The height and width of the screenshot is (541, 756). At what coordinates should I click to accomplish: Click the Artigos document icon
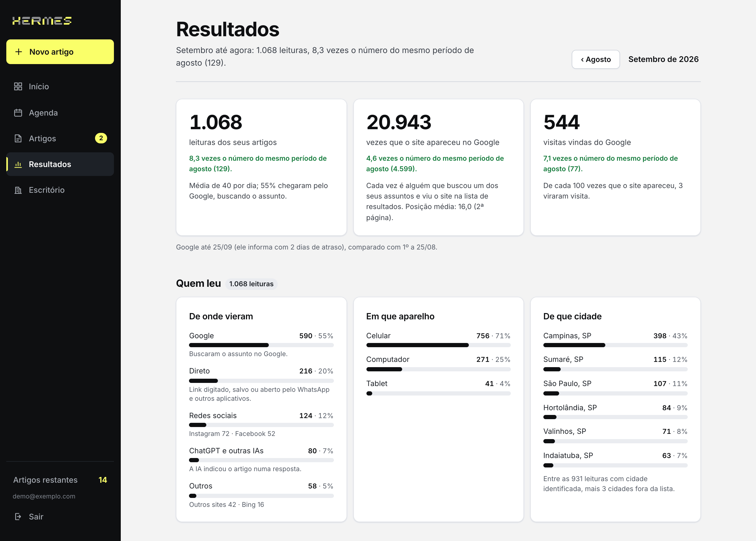[18, 138]
